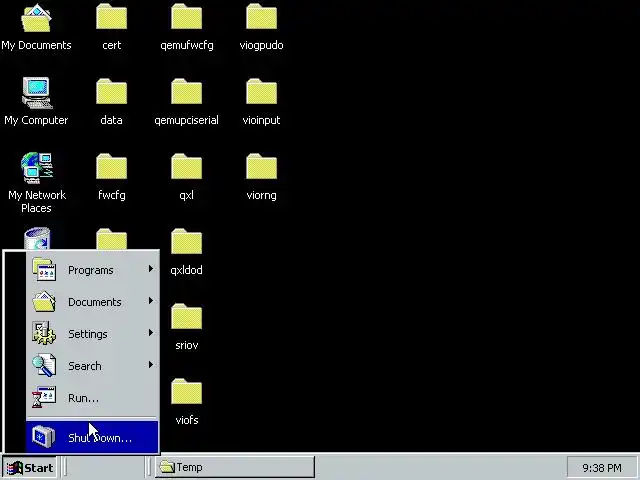Select the vioinput folder icon
The width and height of the screenshot is (640, 480).
(262, 91)
